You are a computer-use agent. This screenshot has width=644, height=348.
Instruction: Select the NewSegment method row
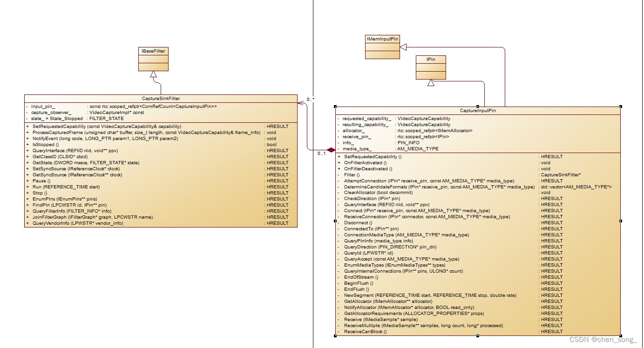tap(478, 295)
